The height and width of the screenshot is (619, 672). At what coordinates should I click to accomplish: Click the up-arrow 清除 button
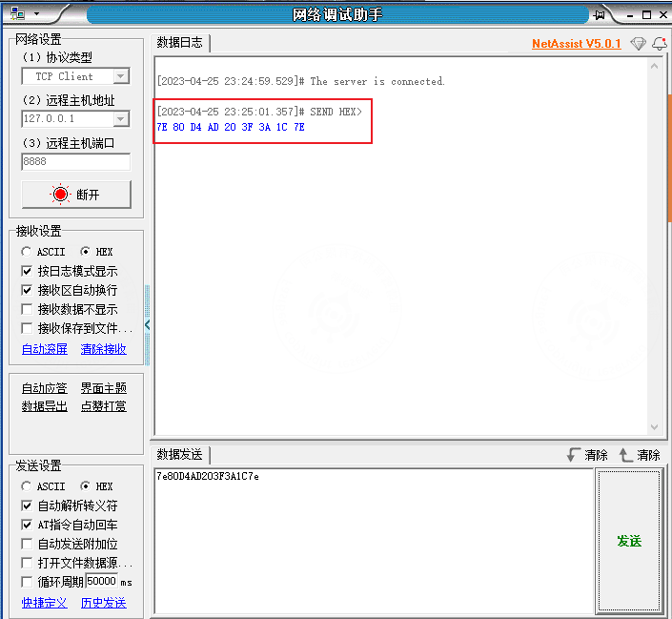click(x=640, y=455)
